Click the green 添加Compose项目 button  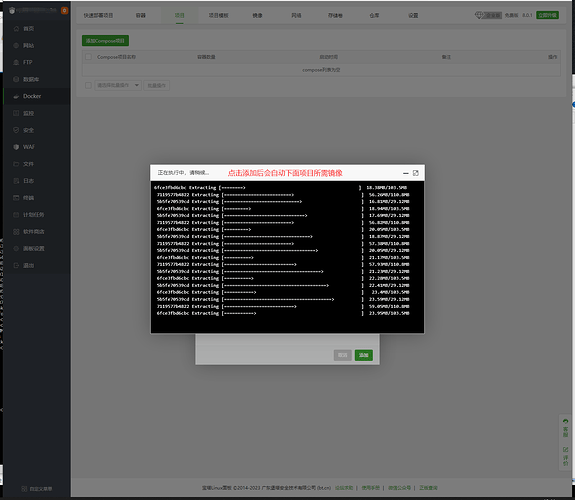point(105,41)
